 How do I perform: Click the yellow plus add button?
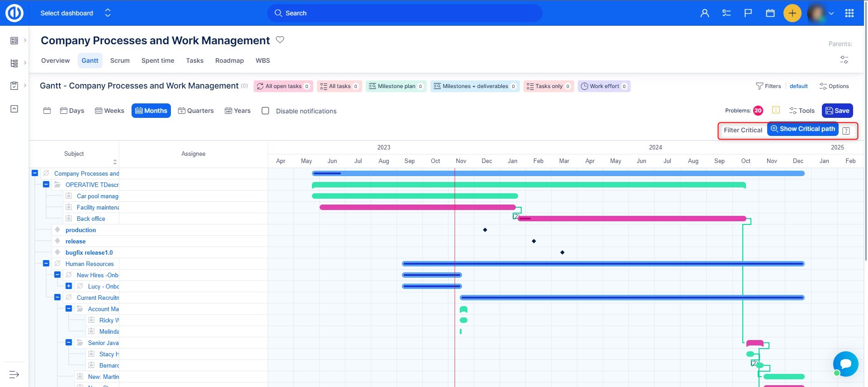point(792,13)
